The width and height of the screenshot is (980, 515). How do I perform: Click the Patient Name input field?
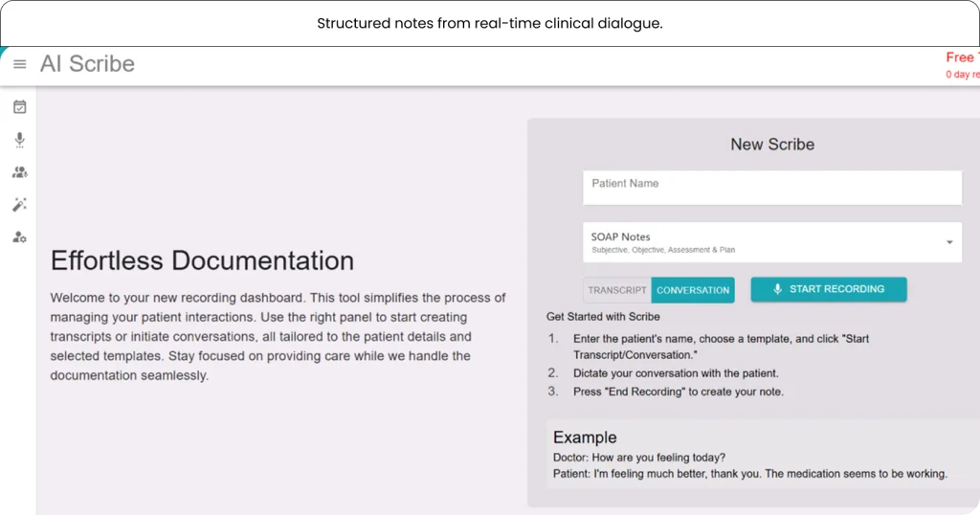point(771,187)
